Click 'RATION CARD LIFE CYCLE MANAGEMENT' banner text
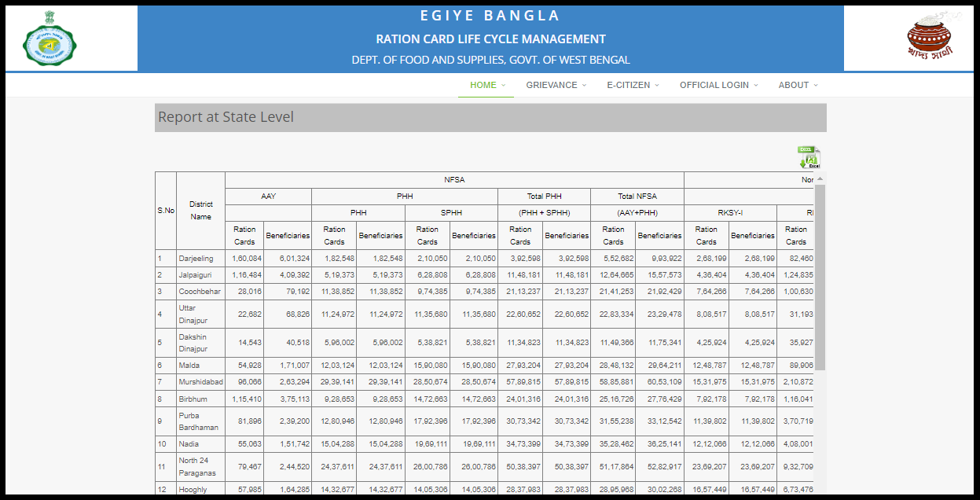 click(x=490, y=39)
